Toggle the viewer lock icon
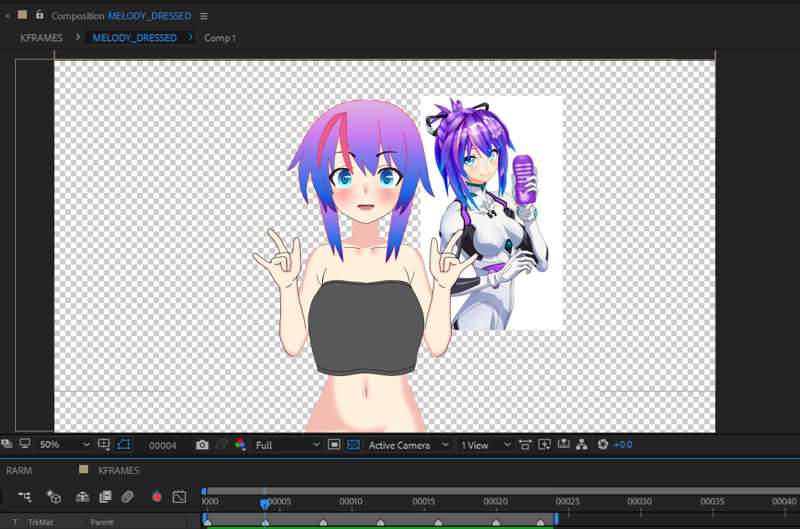Image resolution: width=800 pixels, height=529 pixels. point(39,16)
